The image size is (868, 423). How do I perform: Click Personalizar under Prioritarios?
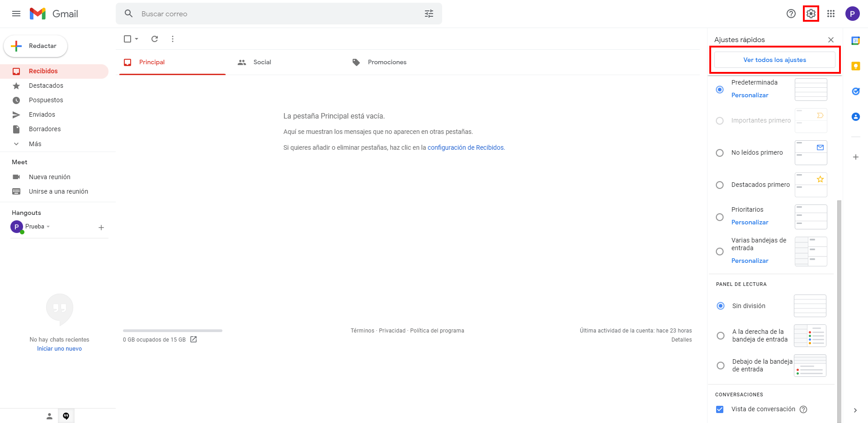tap(750, 222)
